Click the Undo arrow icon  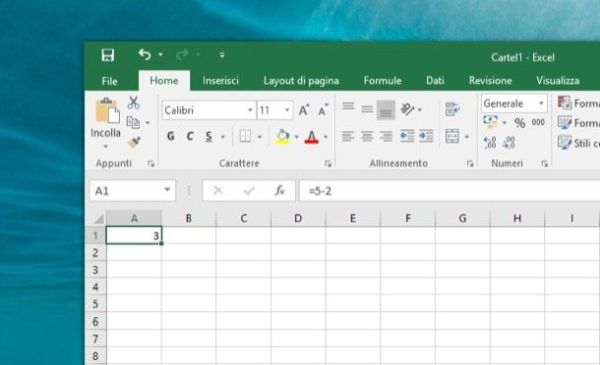(x=144, y=55)
